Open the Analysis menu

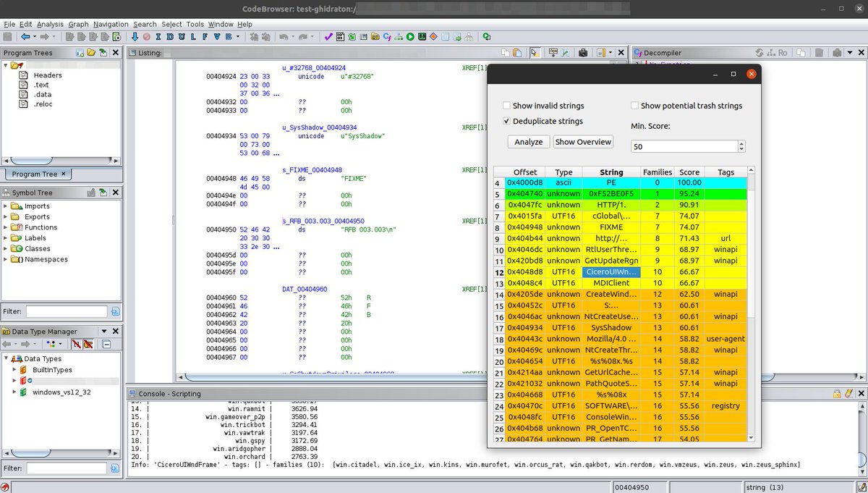pos(50,24)
